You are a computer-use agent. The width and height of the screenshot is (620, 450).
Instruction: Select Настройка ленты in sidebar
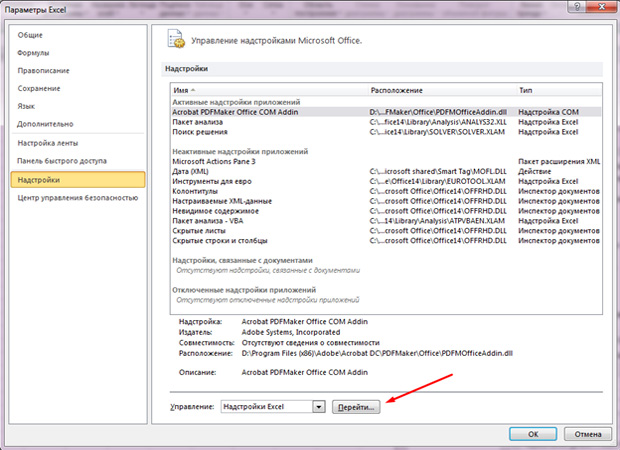click(x=48, y=143)
